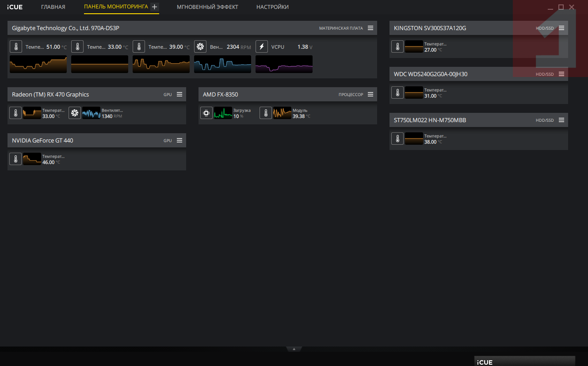The height and width of the screenshot is (366, 588).
Task: Open the МГНОВЕННЫЙ ЭФФЕКТ tab
Action: pos(207,7)
